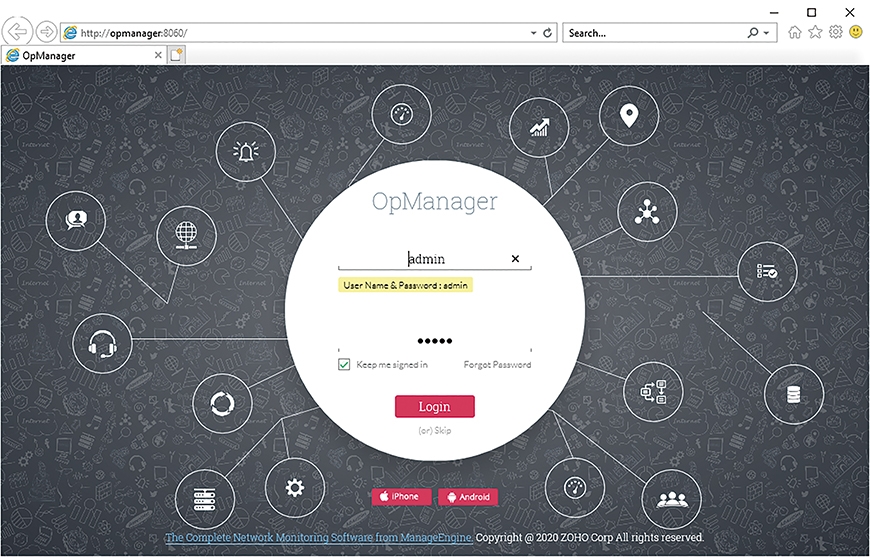870x557 pixels.
Task: Click the gear settings circle icon
Action: tap(295, 488)
